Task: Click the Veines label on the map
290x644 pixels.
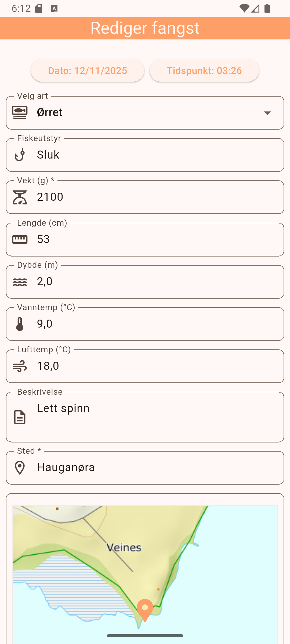Action: pos(124,547)
